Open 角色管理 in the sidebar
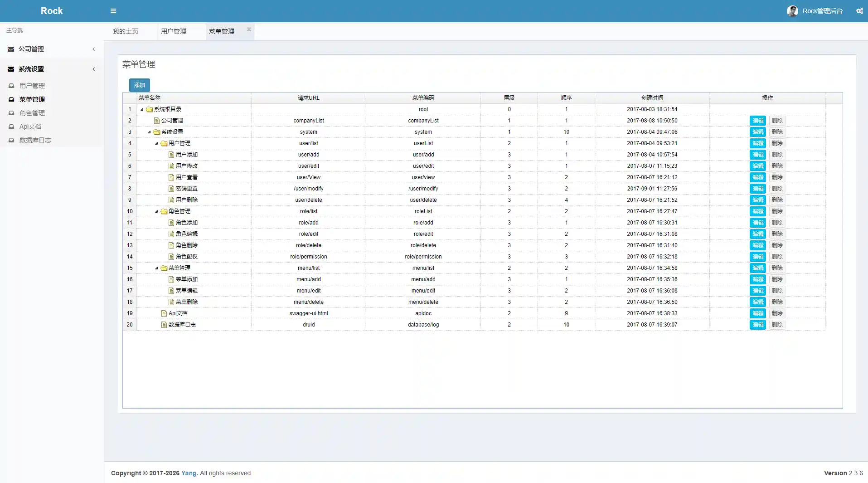Screen dimensions: 868x483 point(32,113)
